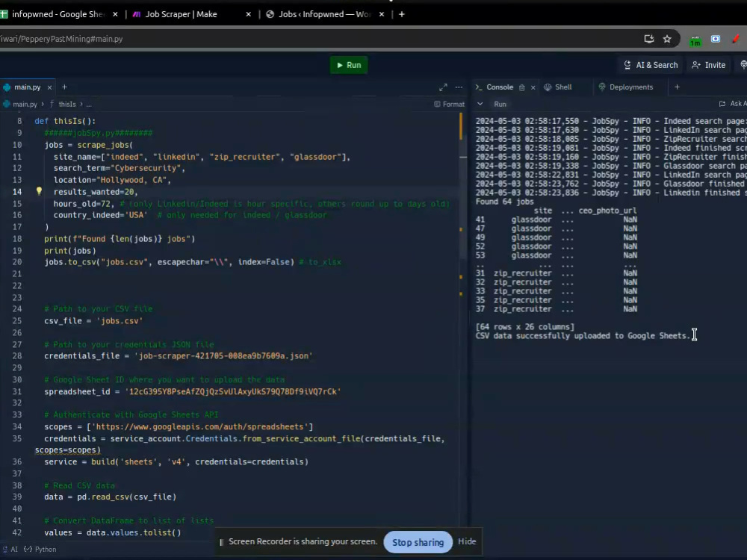Click 'CSV data successfully uploaded' console message
This screenshot has width=747, height=560.
click(x=583, y=336)
